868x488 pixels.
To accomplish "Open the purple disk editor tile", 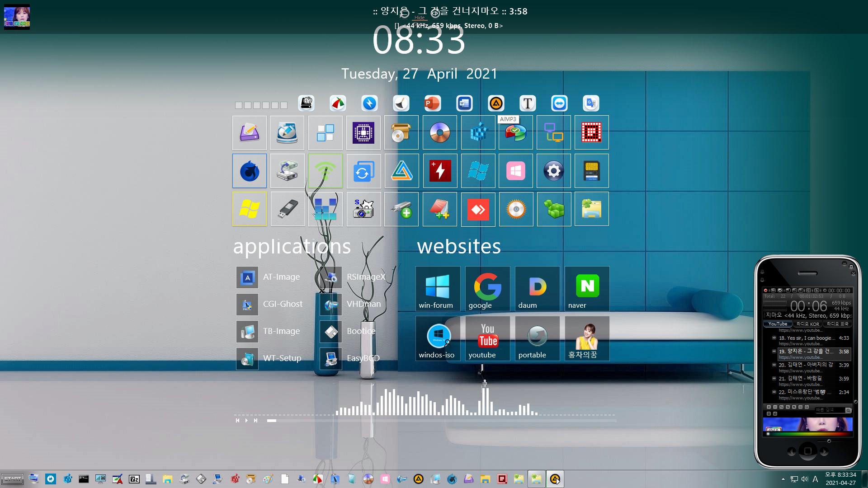I will [250, 133].
